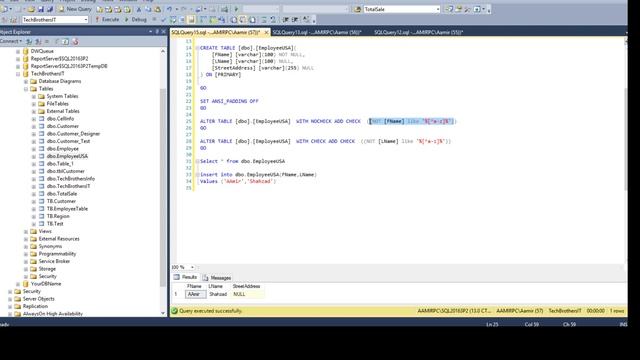Image resolution: width=640 pixels, height=360 pixels.
Task: Click the Paste icon
Action: (157, 9)
